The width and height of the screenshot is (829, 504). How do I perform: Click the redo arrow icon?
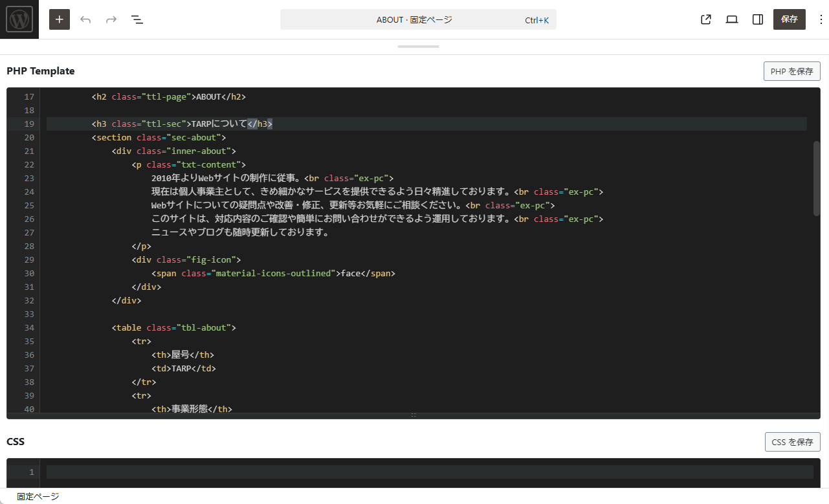pyautogui.click(x=111, y=19)
